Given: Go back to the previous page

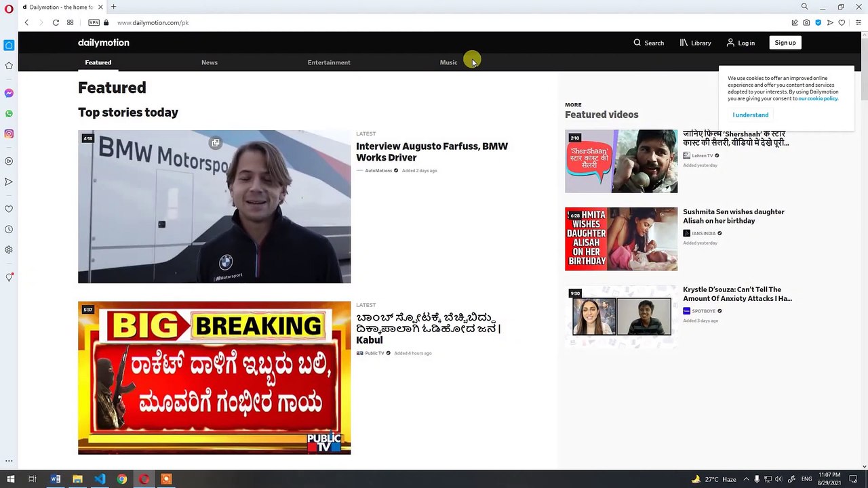Looking at the screenshot, I should coord(26,22).
